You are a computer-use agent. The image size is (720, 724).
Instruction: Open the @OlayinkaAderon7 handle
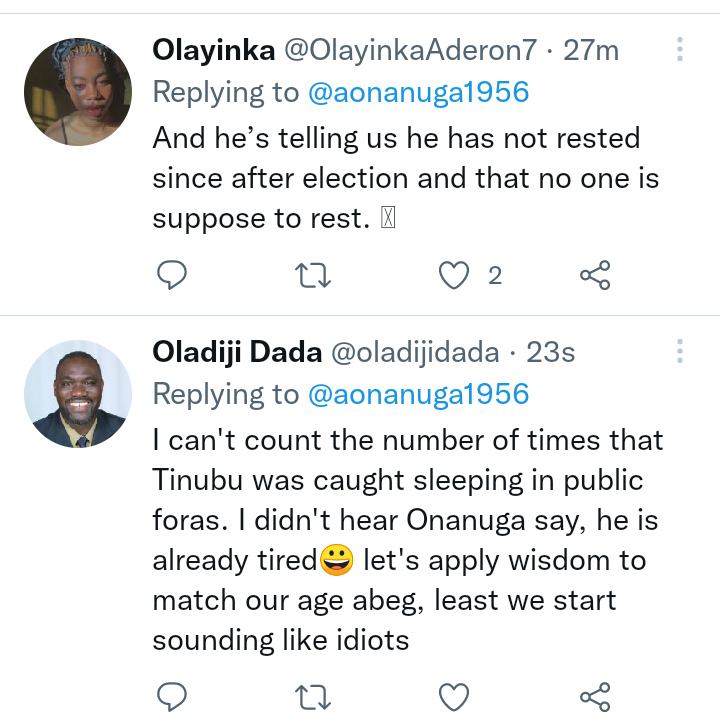tap(410, 50)
